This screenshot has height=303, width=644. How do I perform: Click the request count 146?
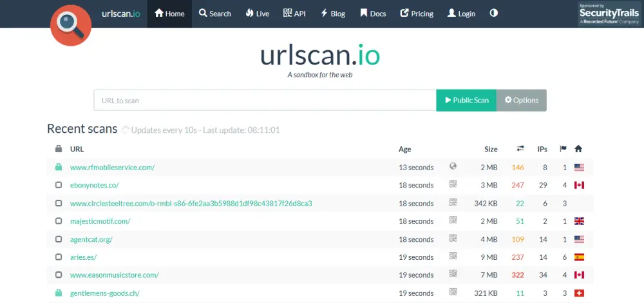(x=518, y=168)
